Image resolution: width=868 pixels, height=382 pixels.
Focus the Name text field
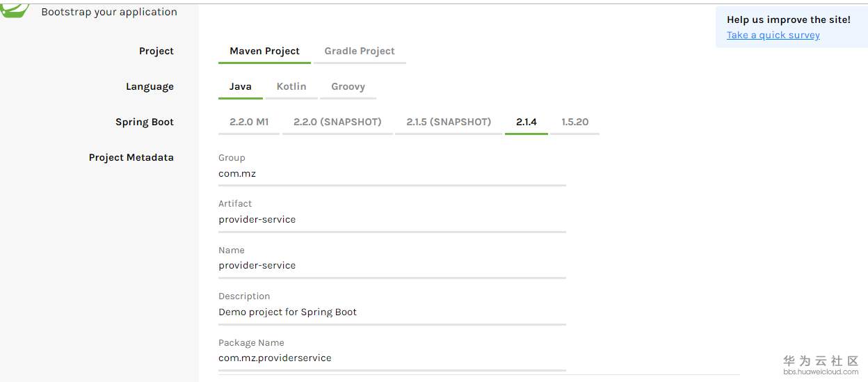coord(392,266)
